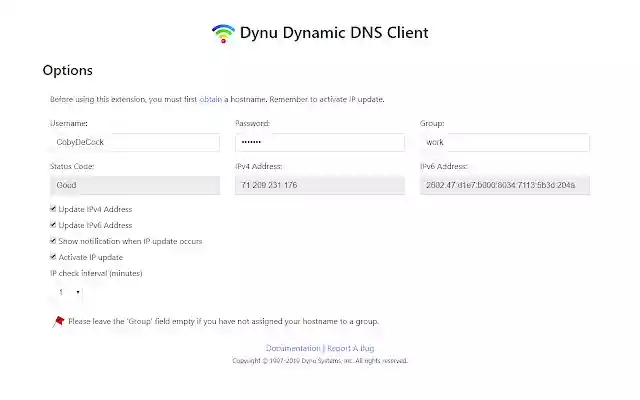
Task: Click the 'IP check interval (minutes)' label
Action: [96, 273]
